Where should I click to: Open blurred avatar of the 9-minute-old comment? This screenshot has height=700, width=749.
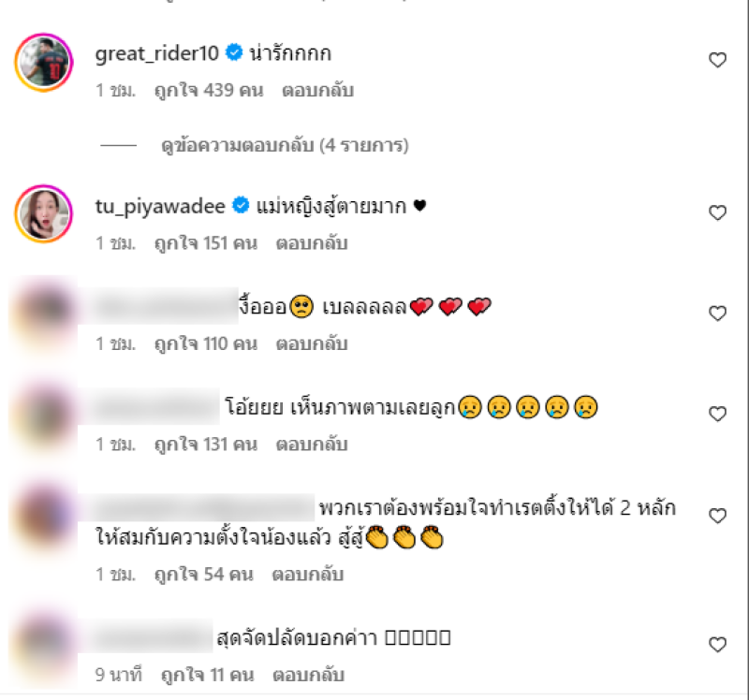coord(44,644)
